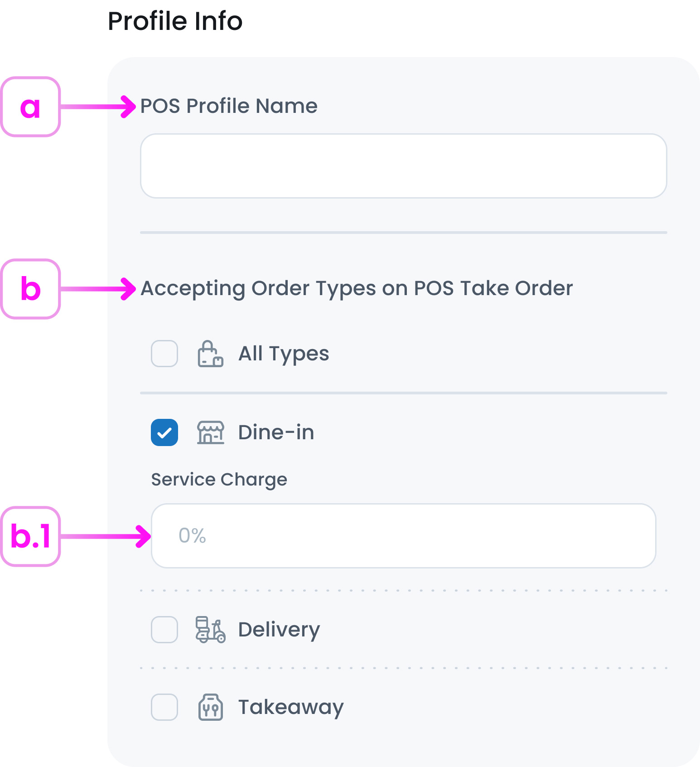
Task: Select the delivery scooter icon
Action: (210, 630)
